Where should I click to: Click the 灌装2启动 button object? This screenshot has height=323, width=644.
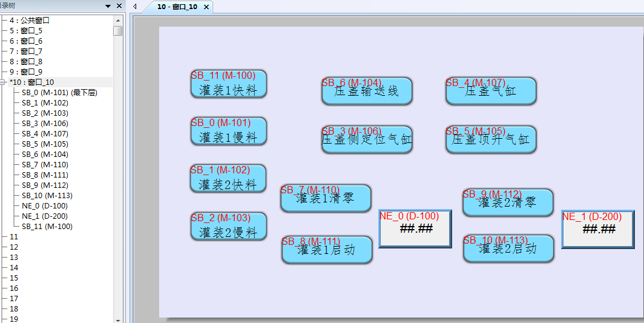pos(508,249)
